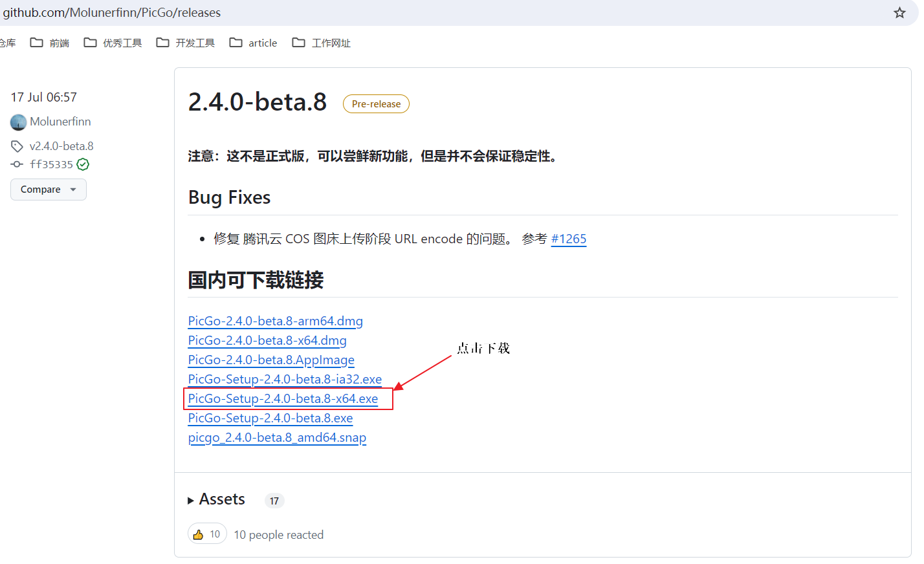Open the 开发工具 bookmarks folder
Viewport: 924px width, 564px height.
point(186,43)
